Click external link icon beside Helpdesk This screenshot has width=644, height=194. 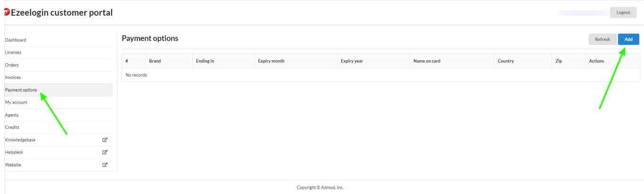(105, 152)
